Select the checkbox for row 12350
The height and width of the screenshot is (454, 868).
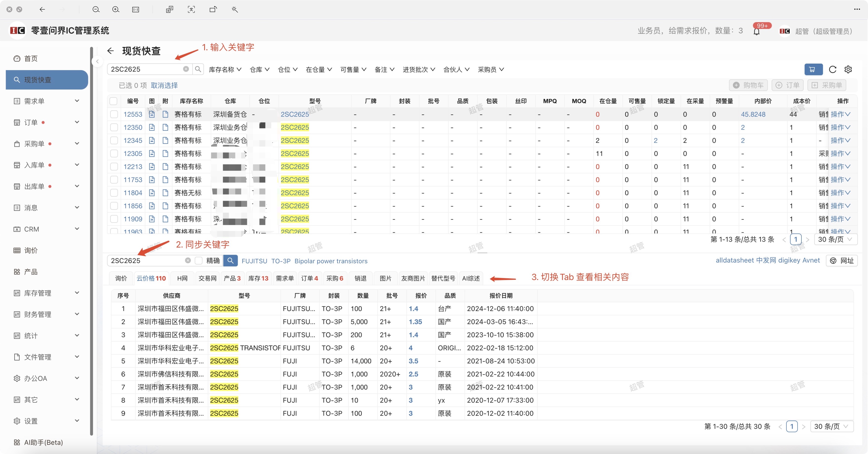(x=114, y=127)
